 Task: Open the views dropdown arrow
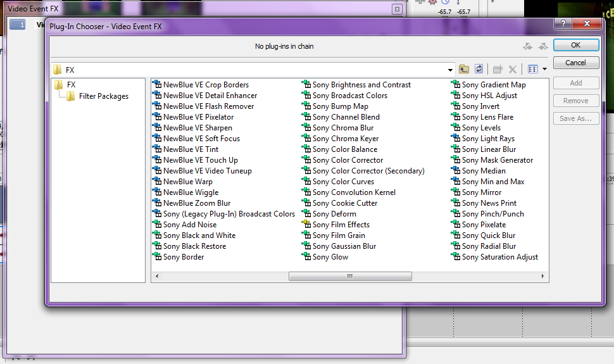pos(545,70)
